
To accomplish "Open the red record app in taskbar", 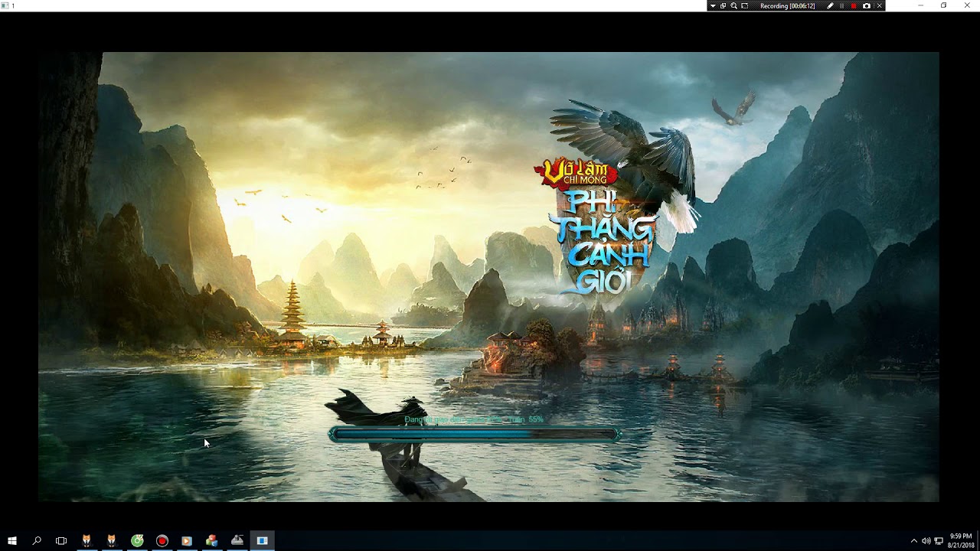I will coord(162,540).
